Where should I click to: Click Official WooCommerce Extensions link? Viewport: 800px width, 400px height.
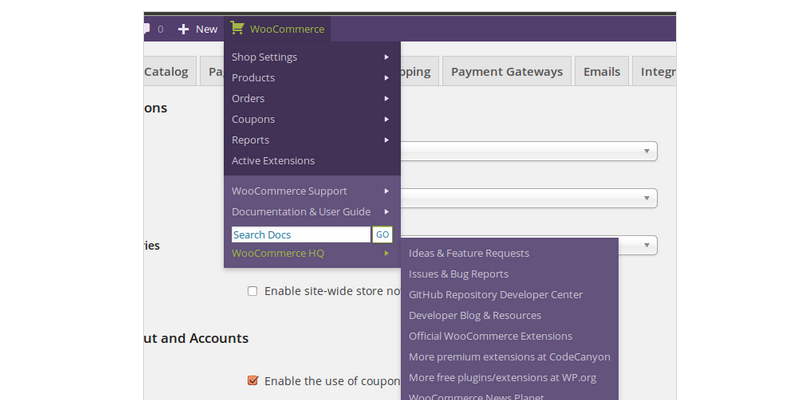[x=490, y=336]
